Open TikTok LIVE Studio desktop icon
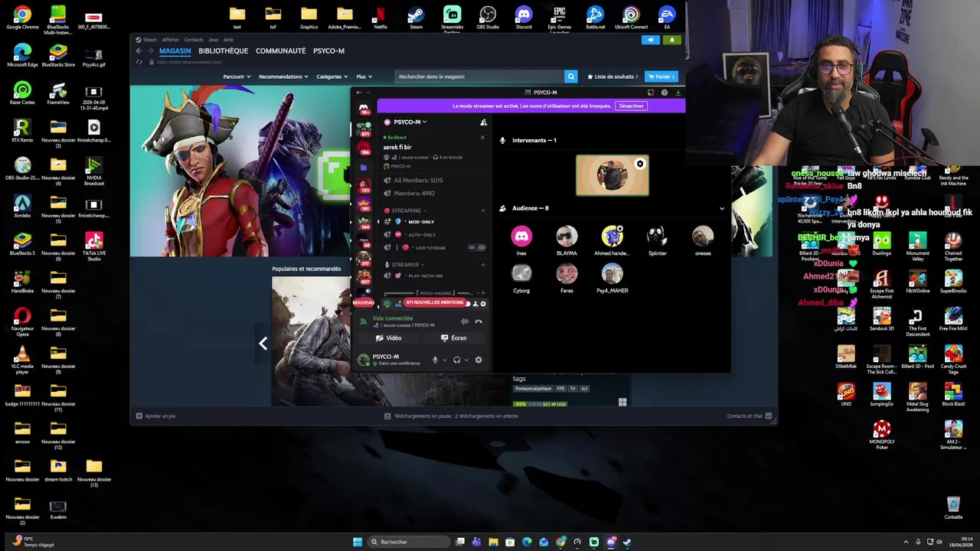 (x=94, y=246)
